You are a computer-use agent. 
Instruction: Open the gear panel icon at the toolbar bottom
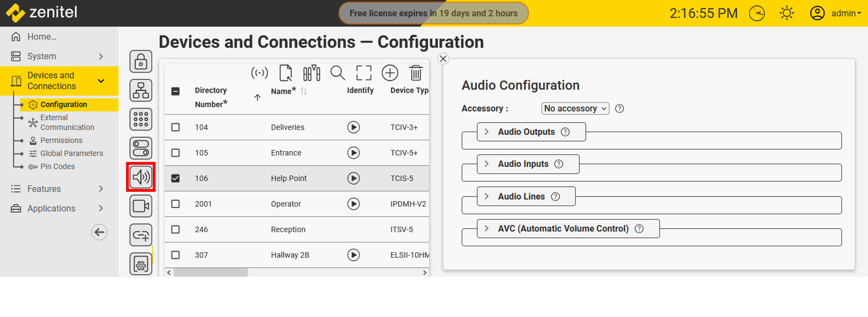[x=141, y=264]
